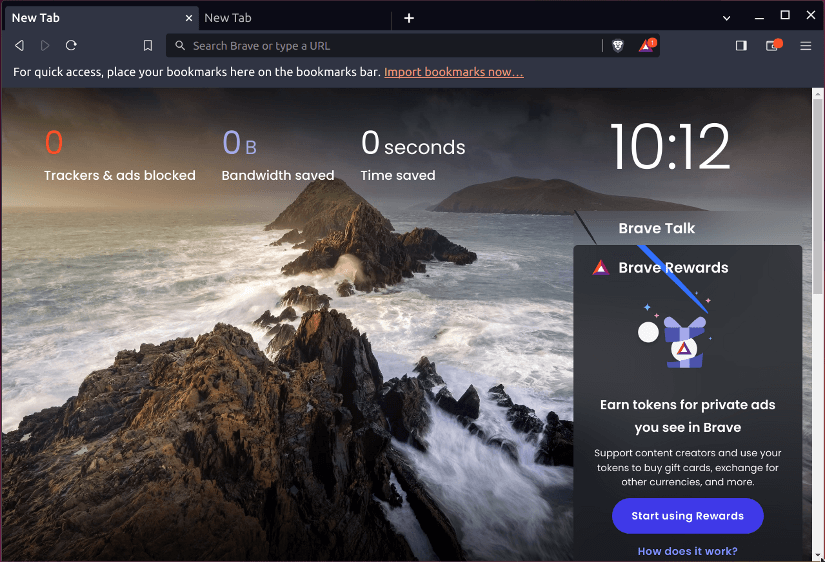
Task: Click the Trackers & ads blocked stat
Action: tap(119, 156)
